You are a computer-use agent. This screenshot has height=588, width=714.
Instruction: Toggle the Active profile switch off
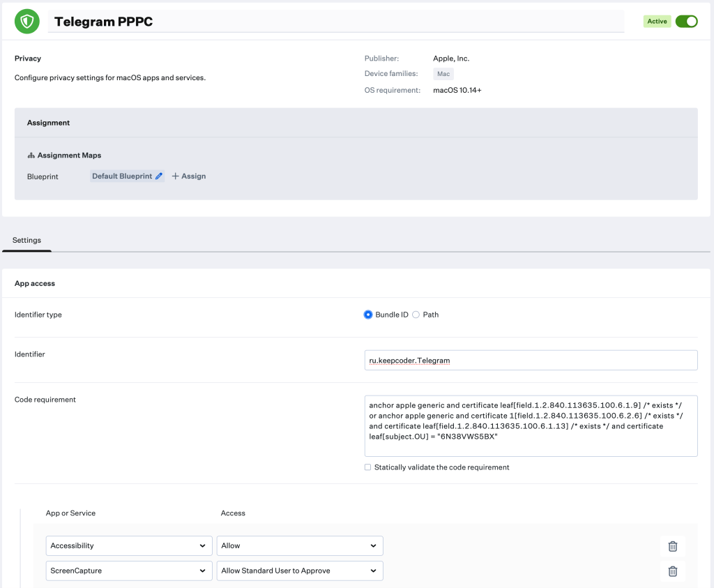(686, 22)
